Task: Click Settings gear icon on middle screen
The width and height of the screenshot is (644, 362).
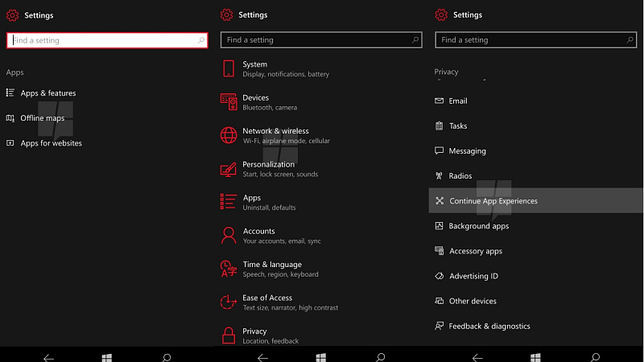Action: pyautogui.click(x=226, y=14)
